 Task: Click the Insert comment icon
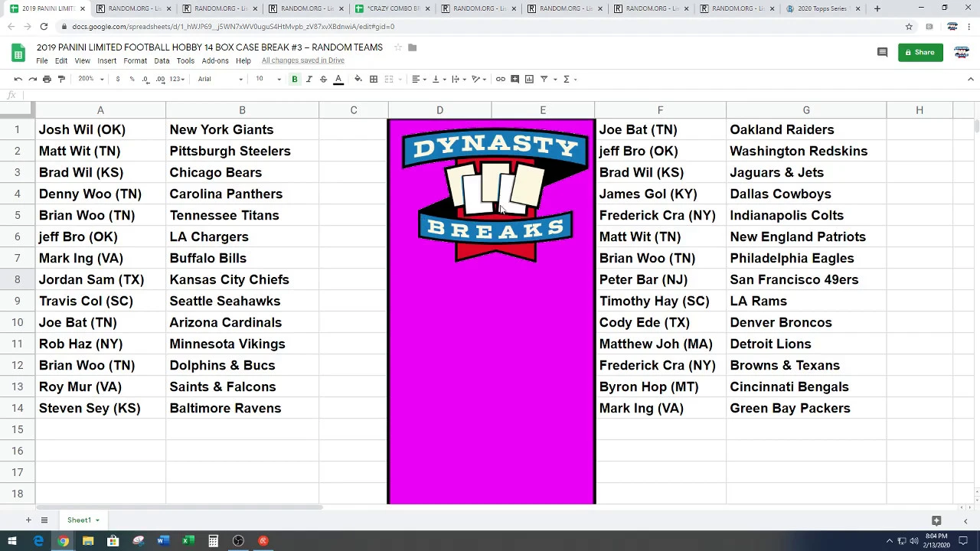(x=514, y=79)
